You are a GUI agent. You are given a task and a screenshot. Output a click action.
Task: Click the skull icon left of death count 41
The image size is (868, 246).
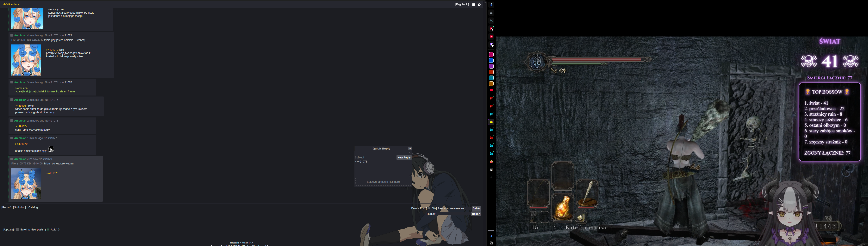coord(809,61)
